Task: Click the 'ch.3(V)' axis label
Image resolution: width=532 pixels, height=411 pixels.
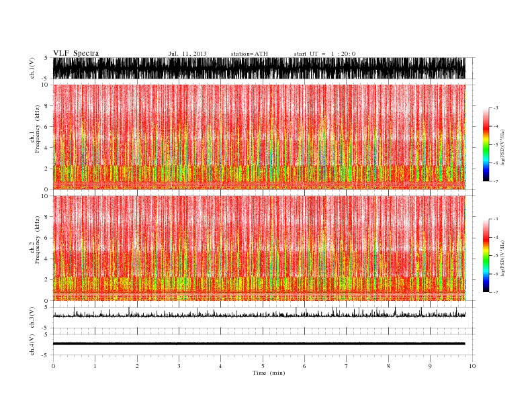Action: (x=32, y=318)
